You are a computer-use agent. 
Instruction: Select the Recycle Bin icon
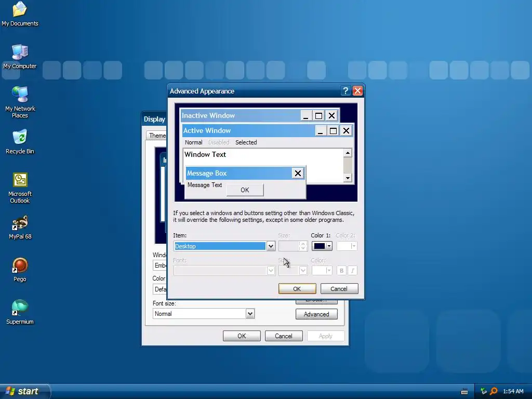20,142
